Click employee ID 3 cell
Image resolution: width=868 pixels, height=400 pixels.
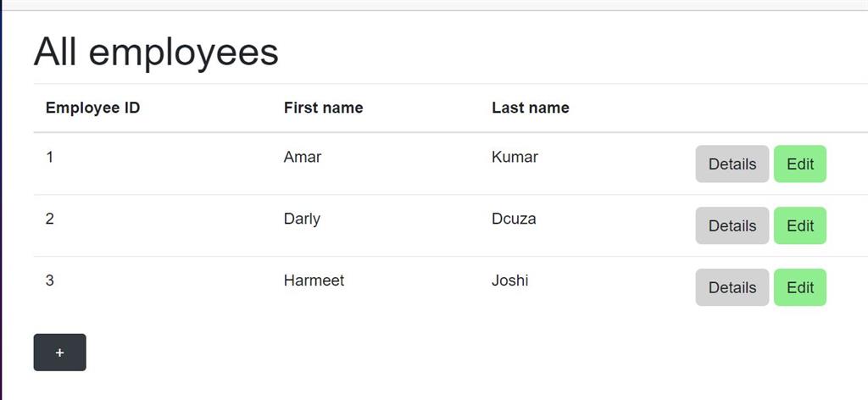tap(50, 281)
